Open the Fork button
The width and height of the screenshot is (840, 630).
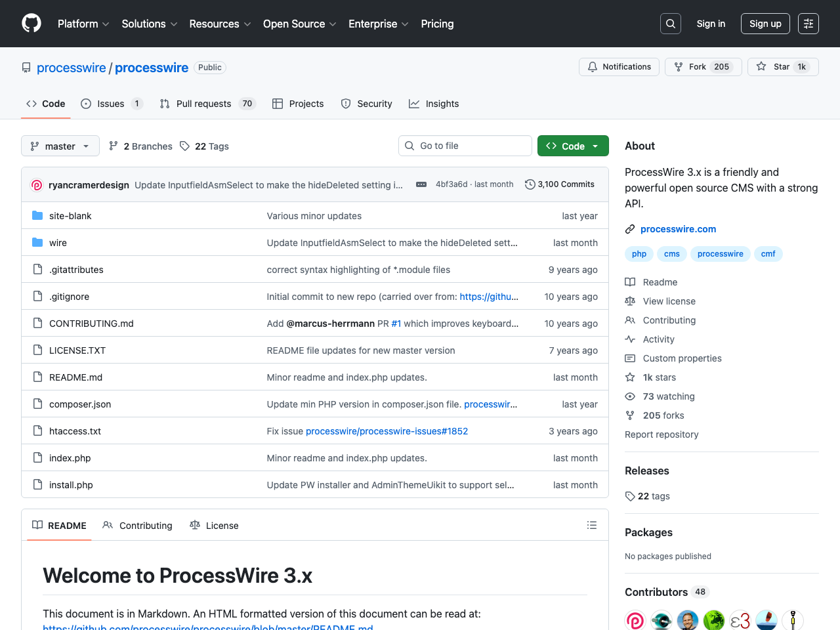(x=703, y=66)
